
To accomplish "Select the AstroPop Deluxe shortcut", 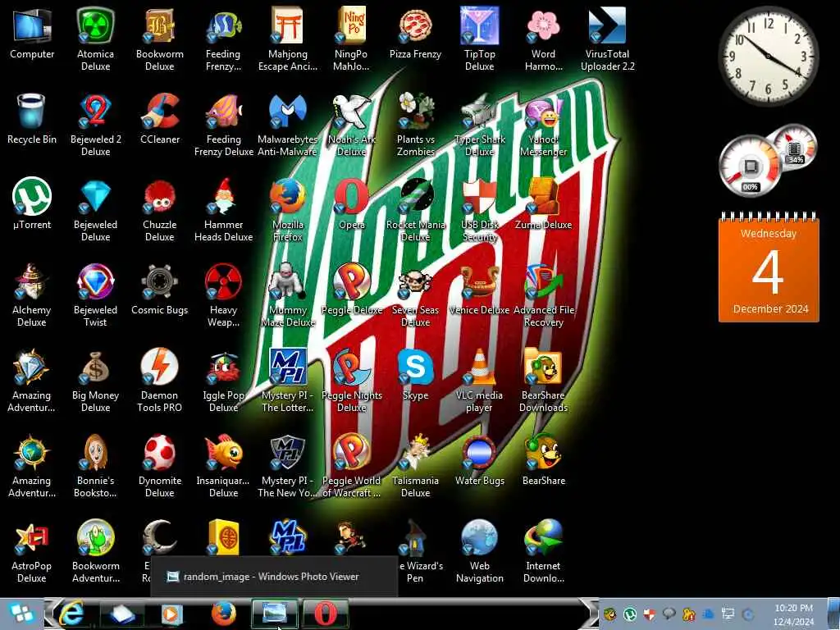I will click(32, 551).
